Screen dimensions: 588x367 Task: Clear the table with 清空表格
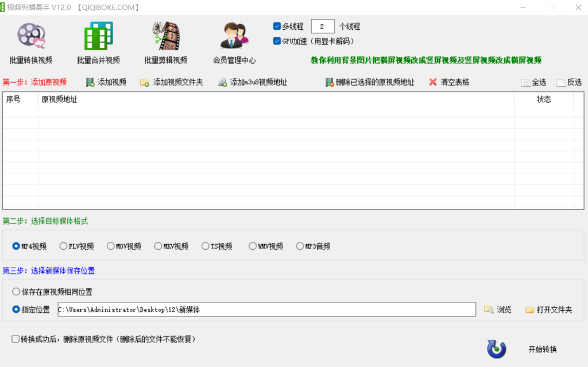pos(449,82)
